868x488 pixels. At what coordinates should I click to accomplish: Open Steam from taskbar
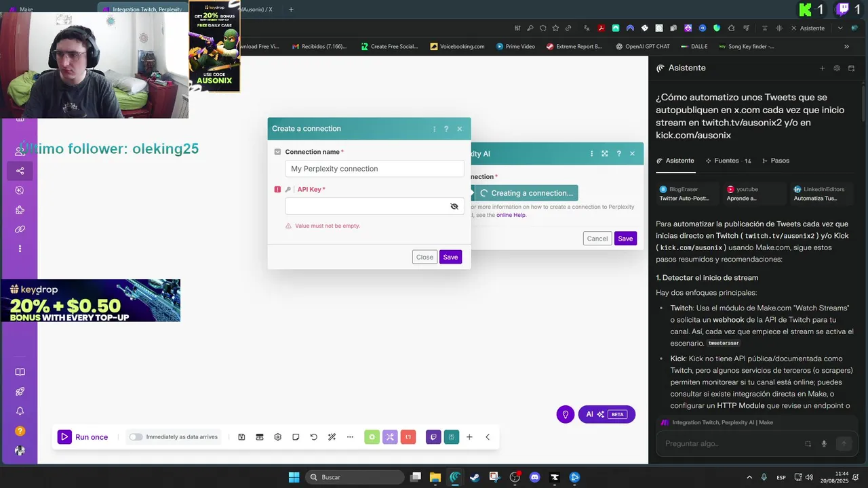(475, 477)
